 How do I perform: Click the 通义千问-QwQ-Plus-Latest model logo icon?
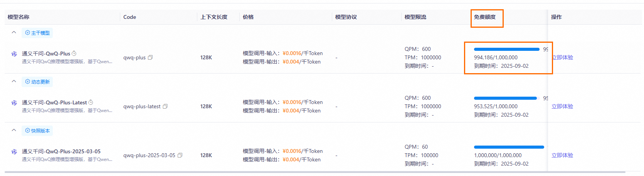coord(14,103)
